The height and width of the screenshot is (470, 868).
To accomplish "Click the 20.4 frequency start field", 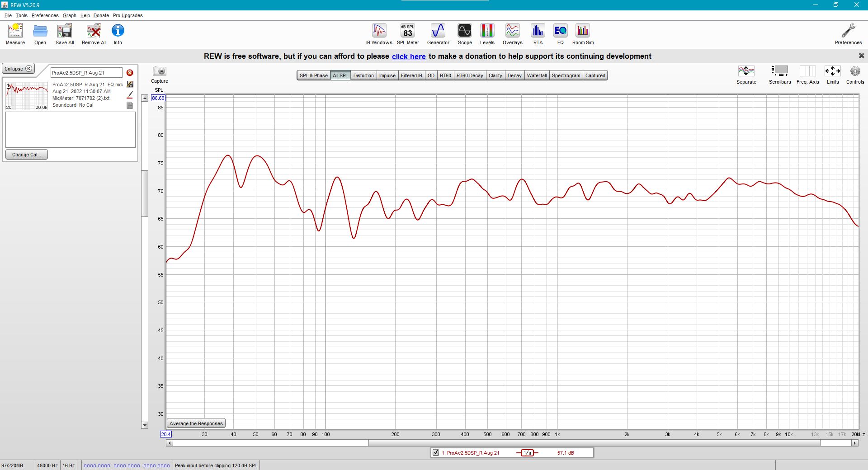I will [166, 434].
